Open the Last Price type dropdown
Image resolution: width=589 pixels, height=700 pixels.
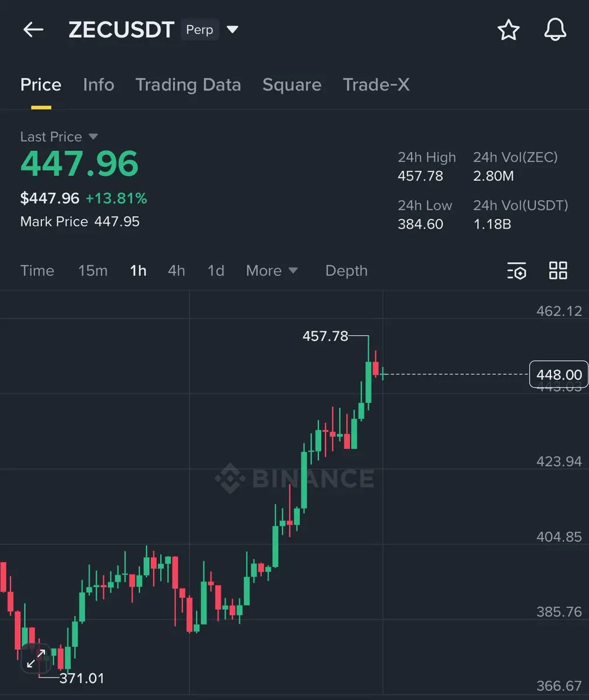point(93,136)
